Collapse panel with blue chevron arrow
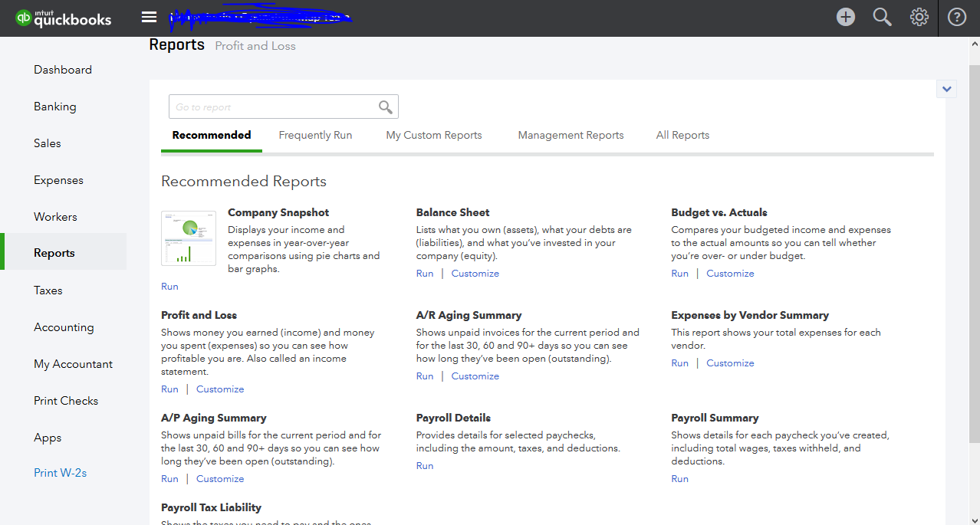980x525 pixels. point(947,89)
